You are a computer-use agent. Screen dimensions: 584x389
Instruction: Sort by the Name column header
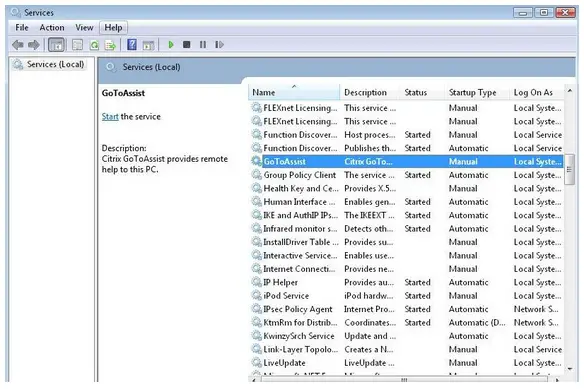click(x=294, y=92)
